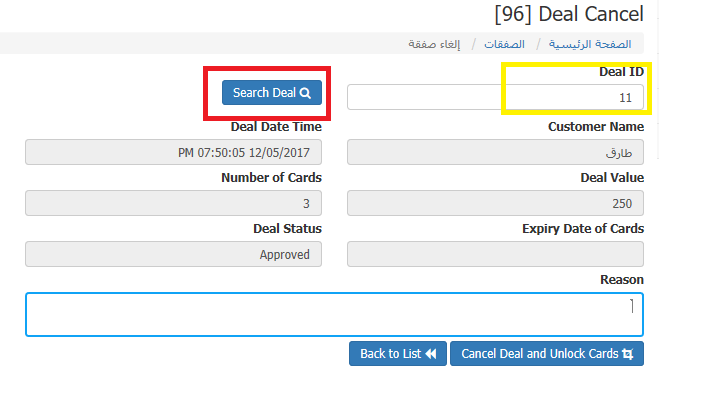Click the Number of Cards field showing 3
This screenshot has width=714, height=395.
pyautogui.click(x=173, y=203)
